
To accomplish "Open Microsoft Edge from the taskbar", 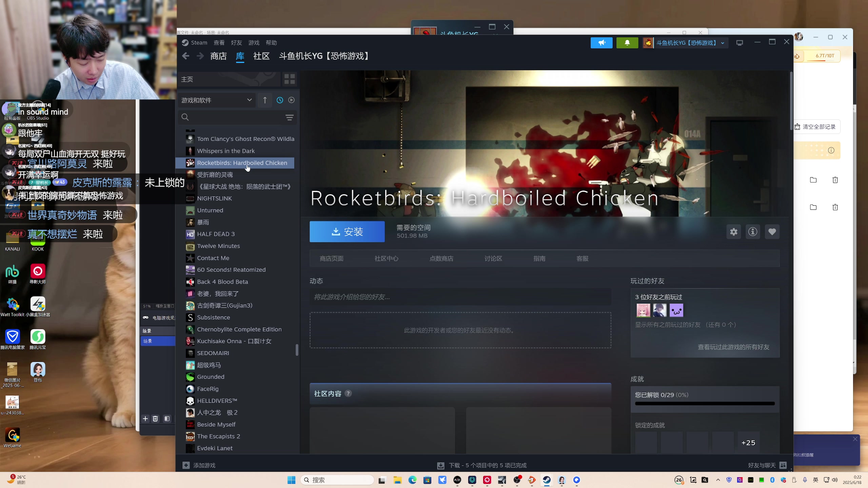I will point(412,480).
